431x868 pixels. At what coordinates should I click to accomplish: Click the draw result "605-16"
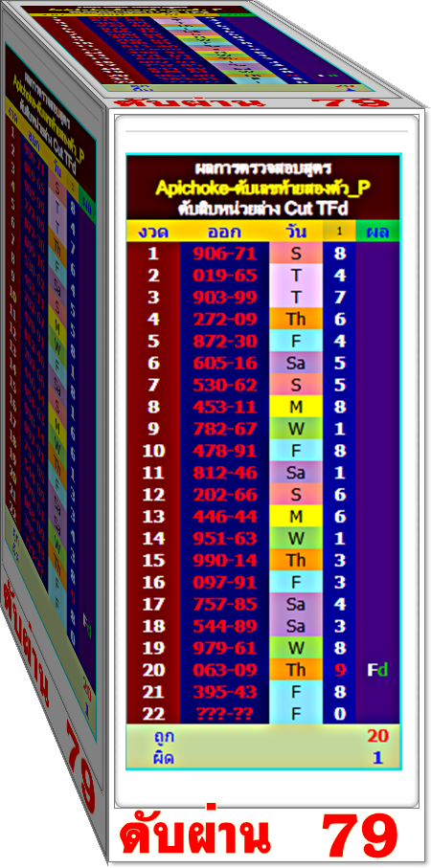click(x=224, y=363)
